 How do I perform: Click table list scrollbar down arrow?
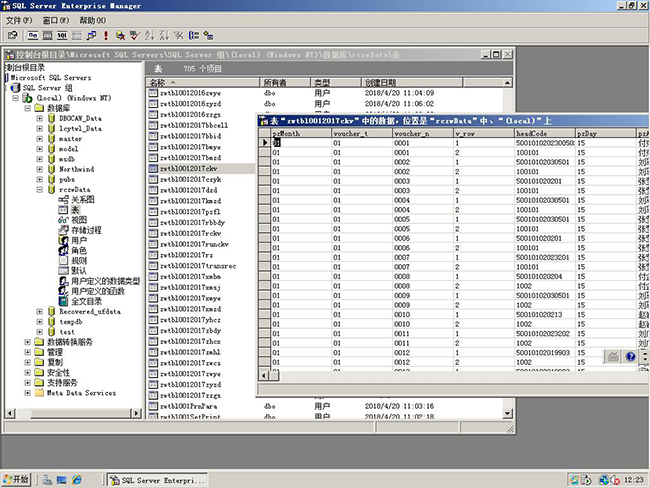pyautogui.click(x=507, y=413)
